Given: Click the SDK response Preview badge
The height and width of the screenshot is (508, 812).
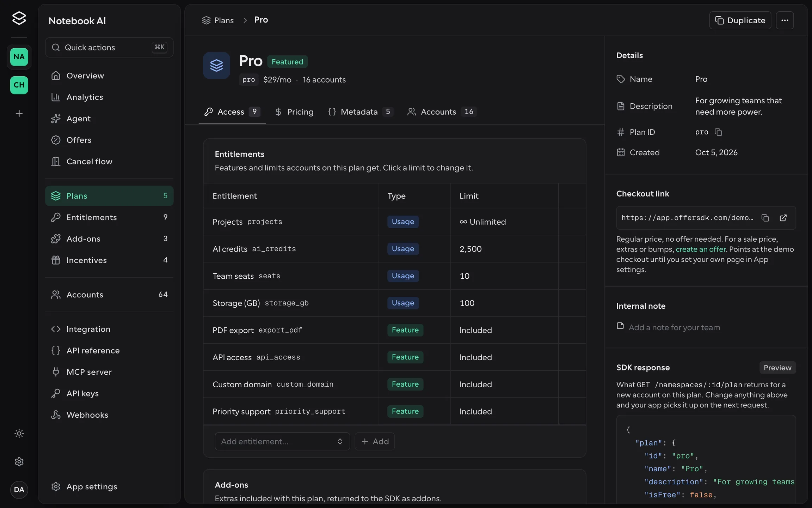Looking at the screenshot, I should 777,368.
